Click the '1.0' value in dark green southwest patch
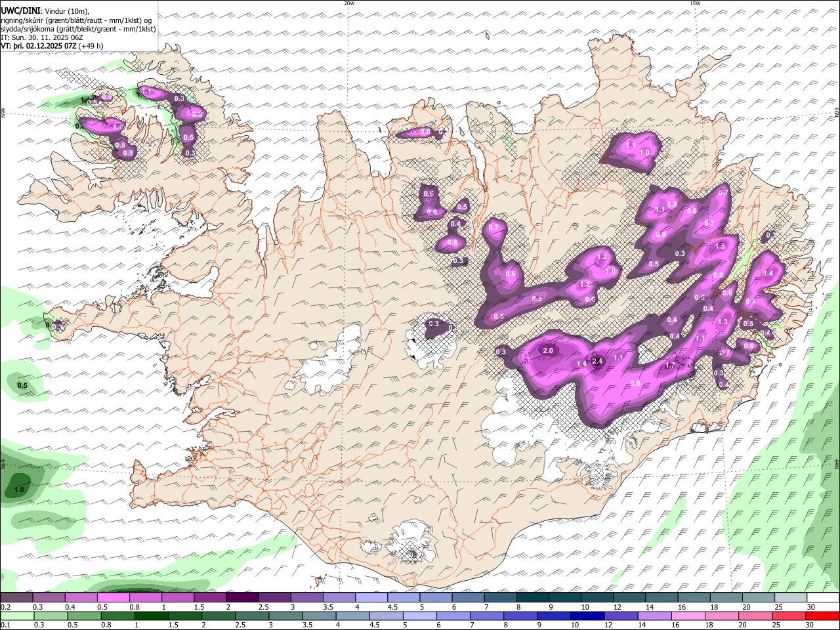 coord(19,490)
